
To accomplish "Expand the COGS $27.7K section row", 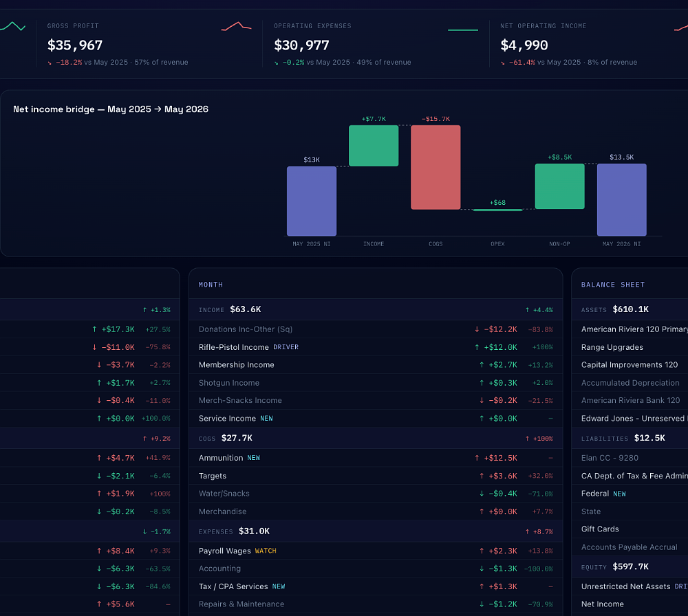I will [376, 438].
